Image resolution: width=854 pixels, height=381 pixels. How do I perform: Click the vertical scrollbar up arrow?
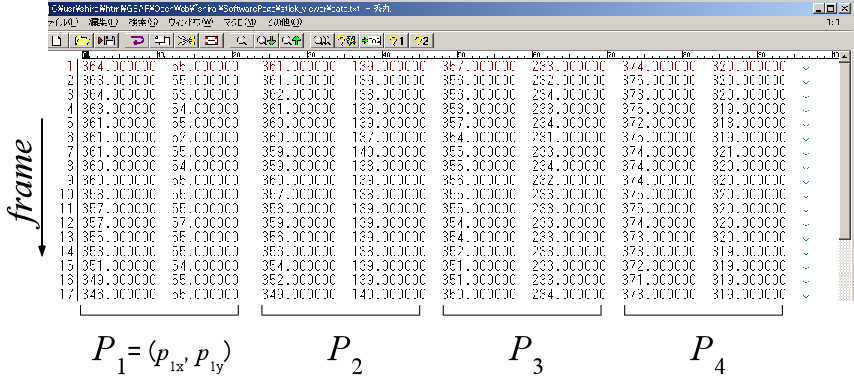(844, 57)
